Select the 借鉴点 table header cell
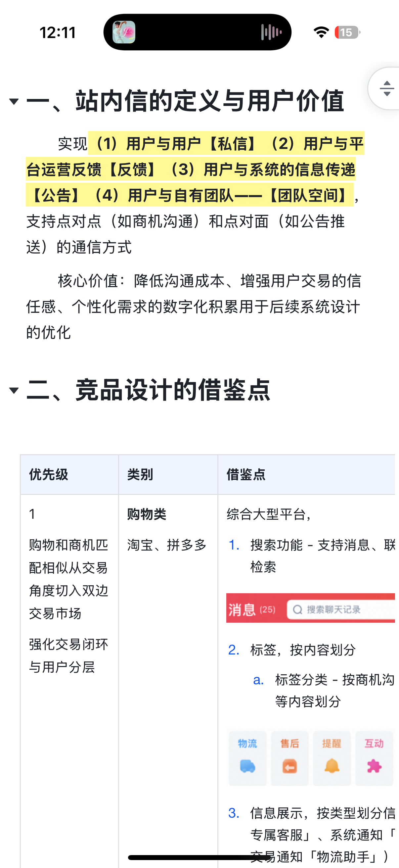The width and height of the screenshot is (399, 868). coord(306,474)
